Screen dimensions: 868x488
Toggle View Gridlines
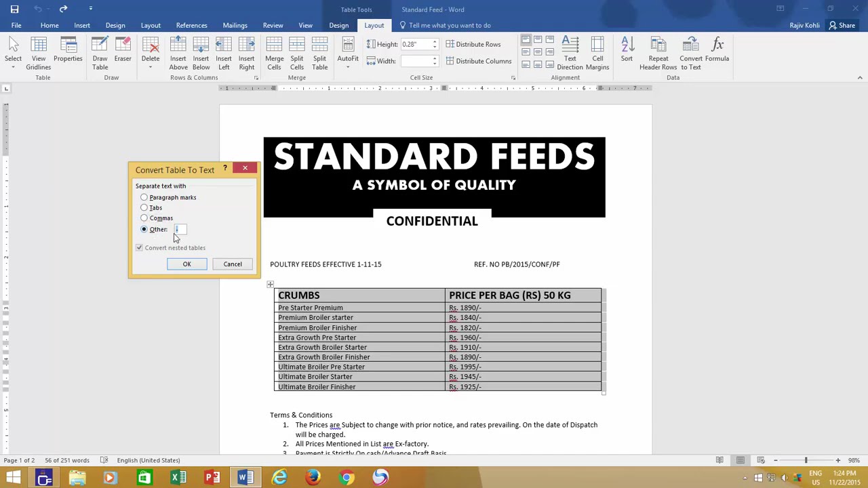point(39,54)
